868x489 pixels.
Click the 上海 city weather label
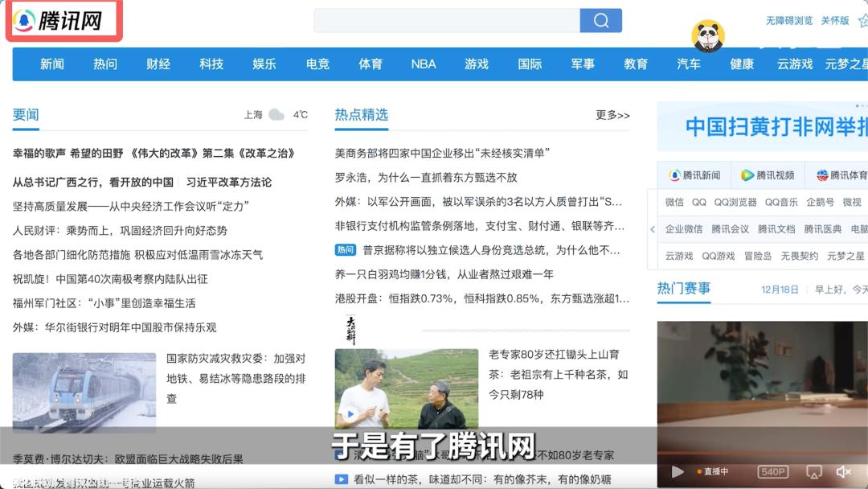point(253,115)
